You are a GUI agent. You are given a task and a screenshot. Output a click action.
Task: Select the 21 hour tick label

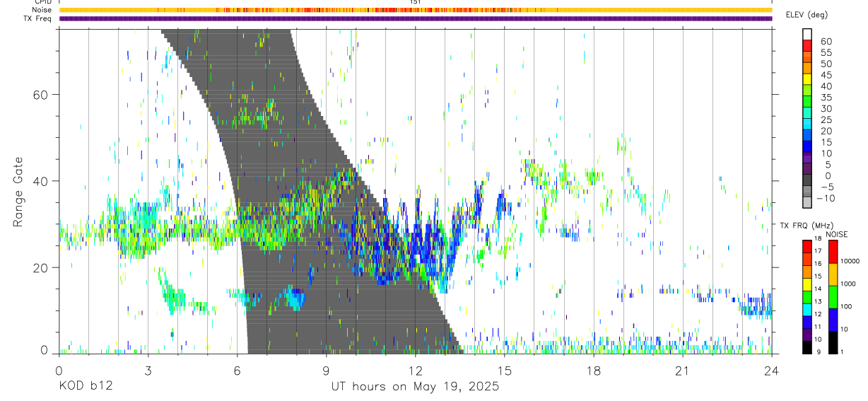(682, 370)
